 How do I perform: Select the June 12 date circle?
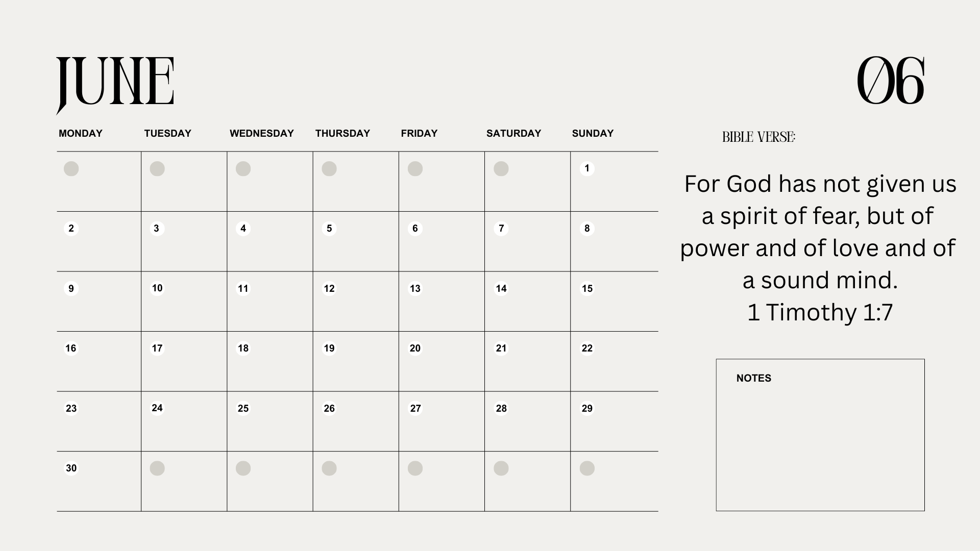pyautogui.click(x=329, y=288)
